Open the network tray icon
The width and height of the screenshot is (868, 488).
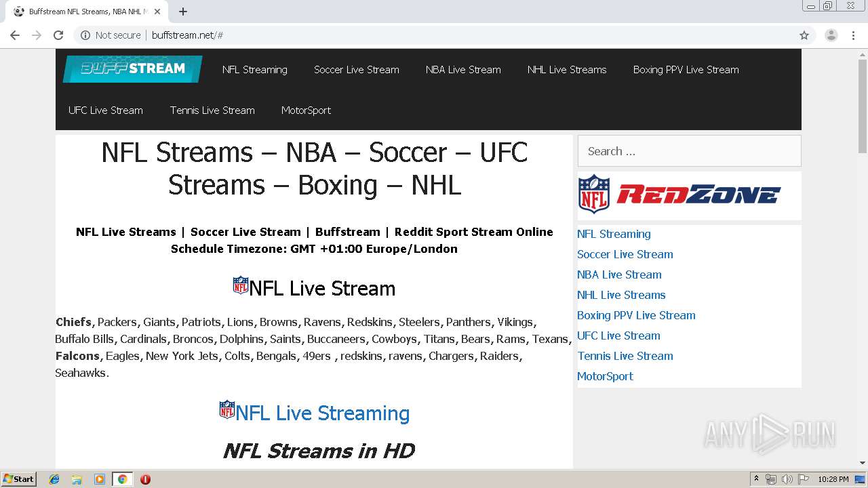coord(771,479)
